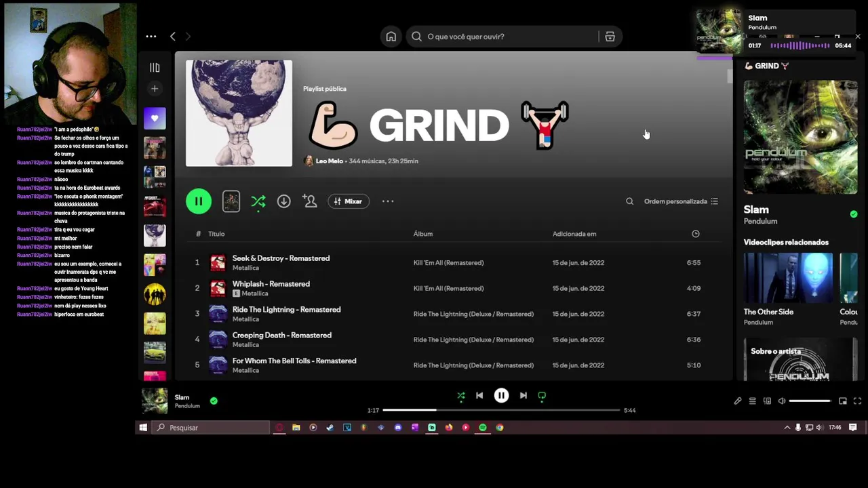Toggle shuffle for the GRIND playlist
The width and height of the screenshot is (868, 488).
coord(258,201)
